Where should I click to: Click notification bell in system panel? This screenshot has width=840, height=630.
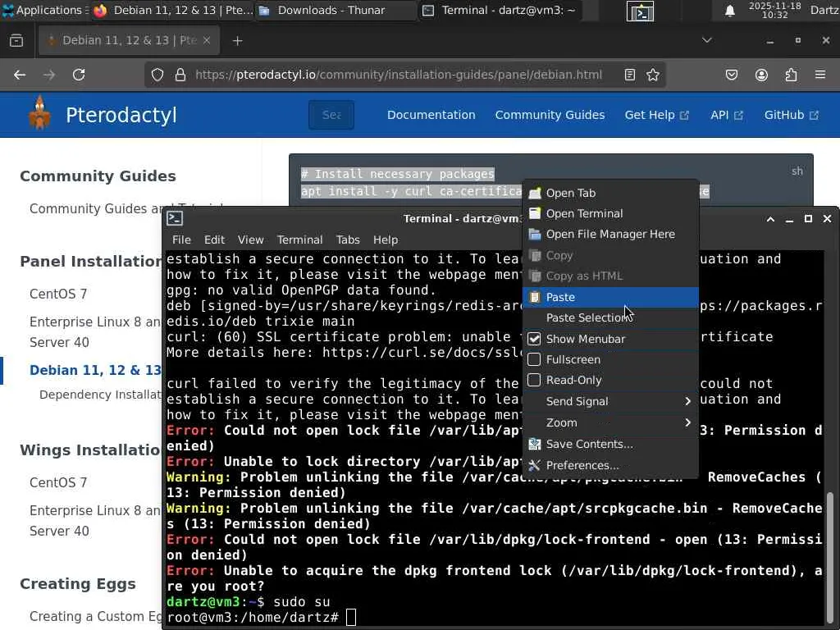tap(729, 11)
